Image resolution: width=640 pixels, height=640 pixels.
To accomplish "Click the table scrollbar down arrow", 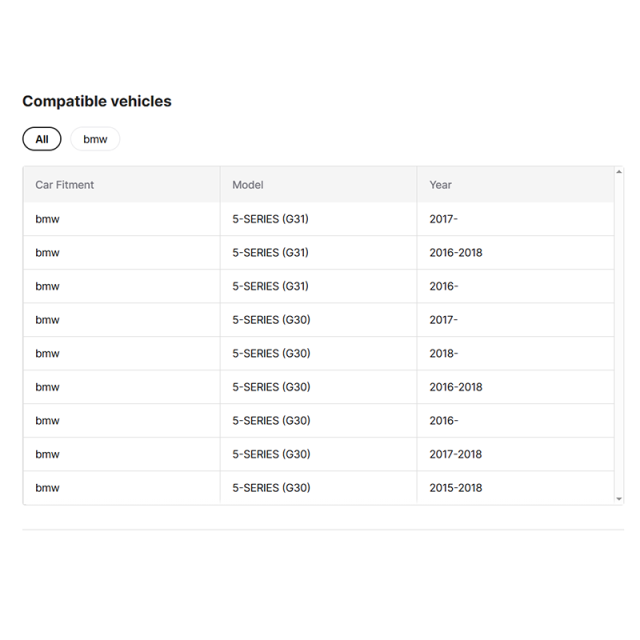I will (x=619, y=498).
